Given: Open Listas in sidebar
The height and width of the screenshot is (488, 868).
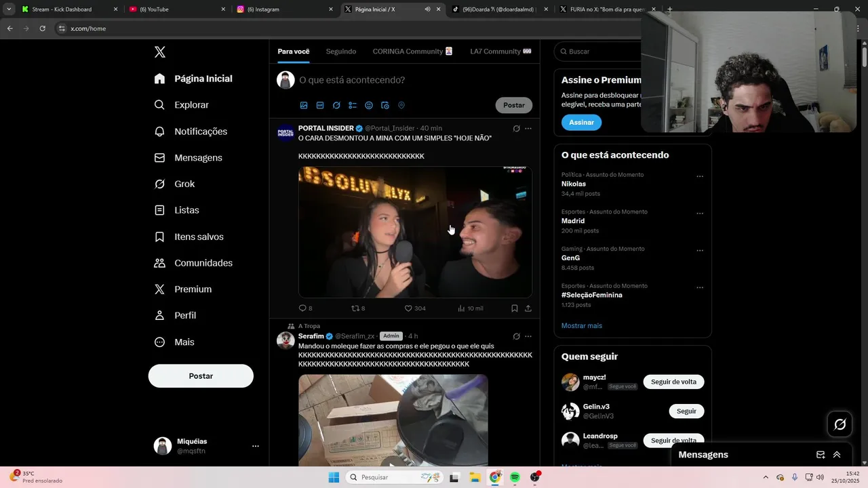Looking at the screenshot, I should coord(177,210).
